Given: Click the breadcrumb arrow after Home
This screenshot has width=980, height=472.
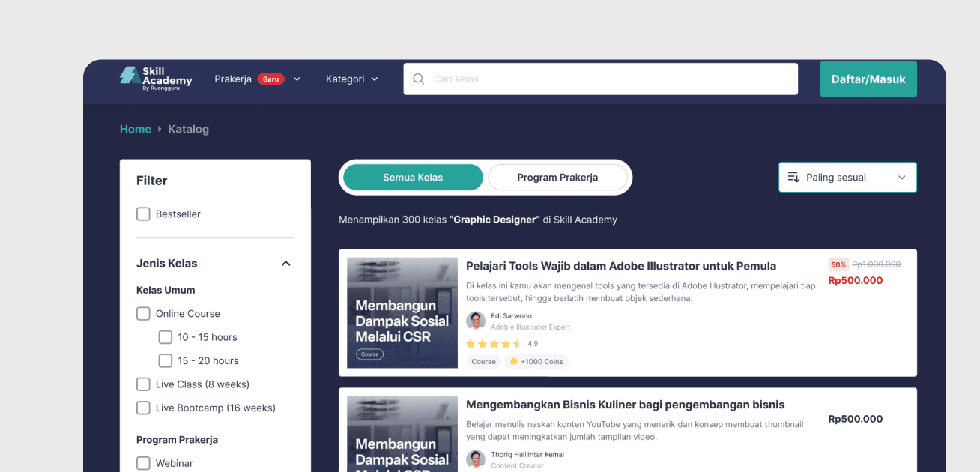Looking at the screenshot, I should click(x=160, y=129).
